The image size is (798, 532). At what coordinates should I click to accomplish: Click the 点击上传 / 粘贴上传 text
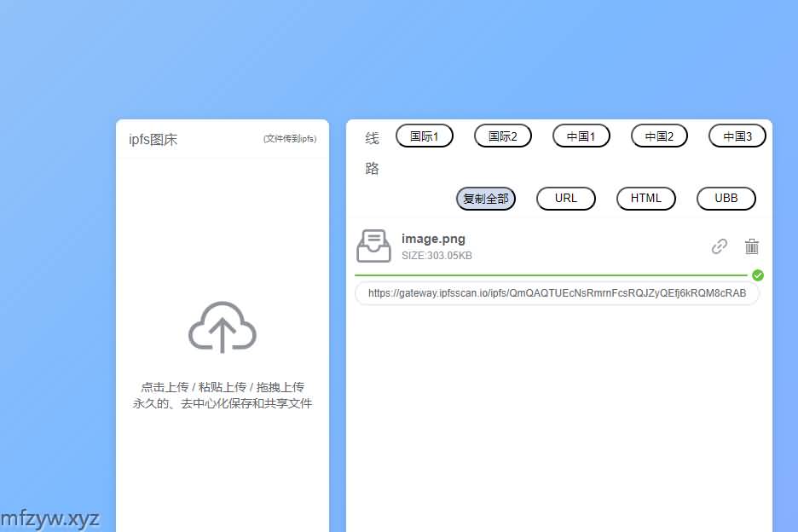[222, 387]
